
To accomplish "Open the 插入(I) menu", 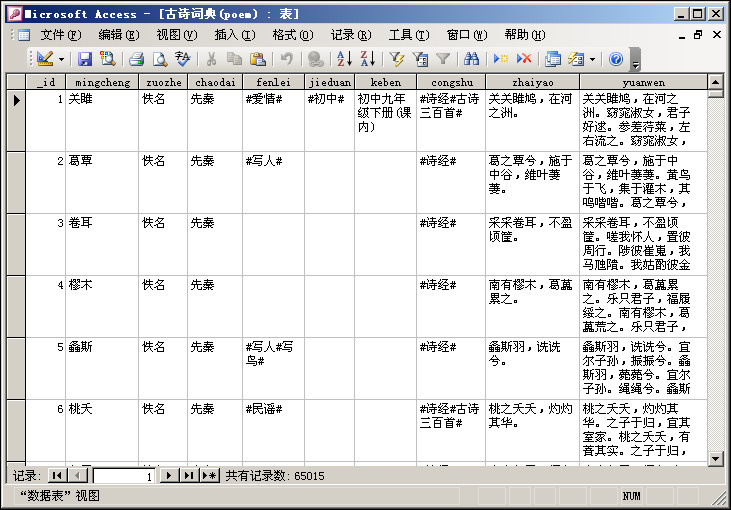I will (235, 35).
